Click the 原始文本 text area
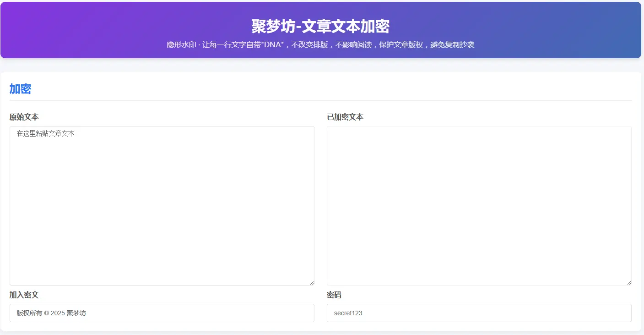The image size is (644, 335). coord(162,206)
